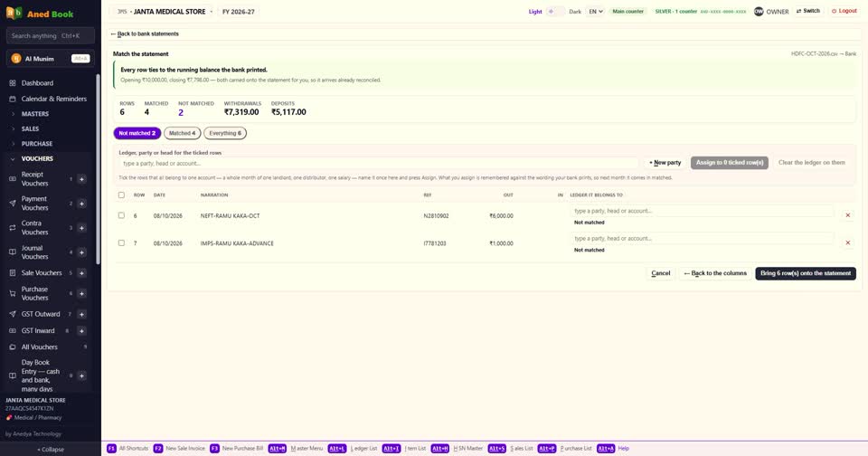Tick checkbox for row 6 NEFT-RAMU KAKA-OCT
Image resolution: width=868 pixels, height=456 pixels.
[x=121, y=215]
